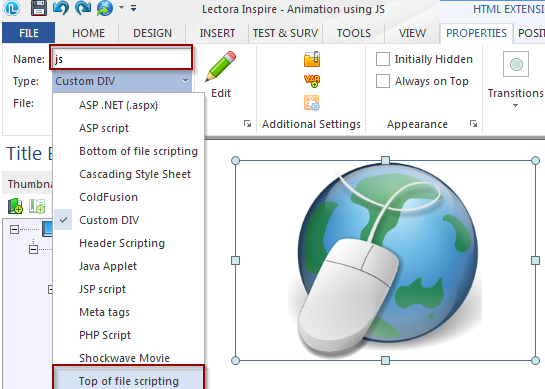Expand the Transitions dropdown arrow

(x=515, y=105)
